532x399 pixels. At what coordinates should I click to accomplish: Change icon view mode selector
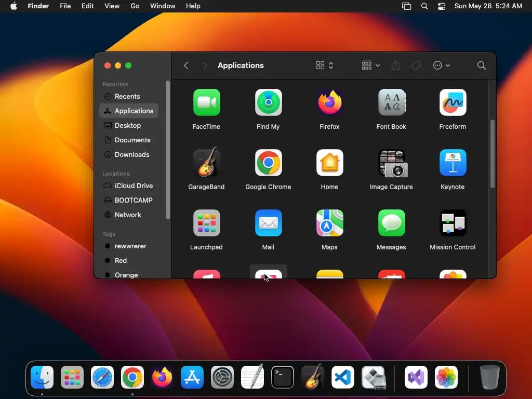(325, 65)
